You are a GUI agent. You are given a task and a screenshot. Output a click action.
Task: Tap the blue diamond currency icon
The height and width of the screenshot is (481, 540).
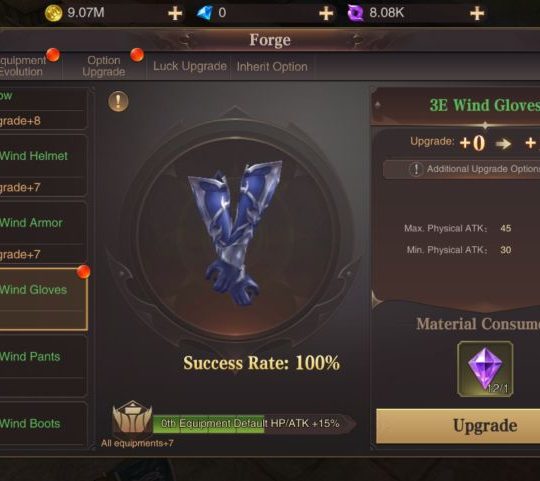tap(205, 13)
